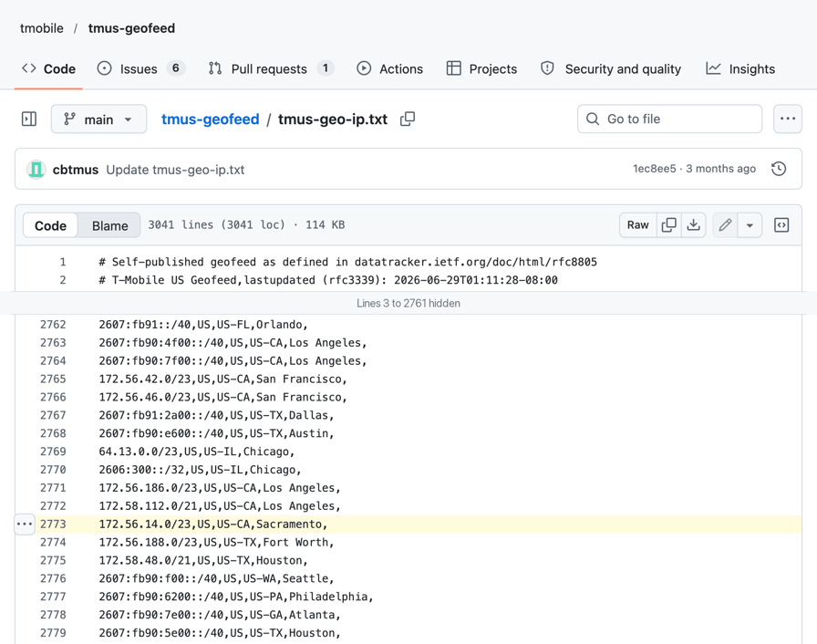
Task: Open the symbols panel icon
Action: pos(781,225)
